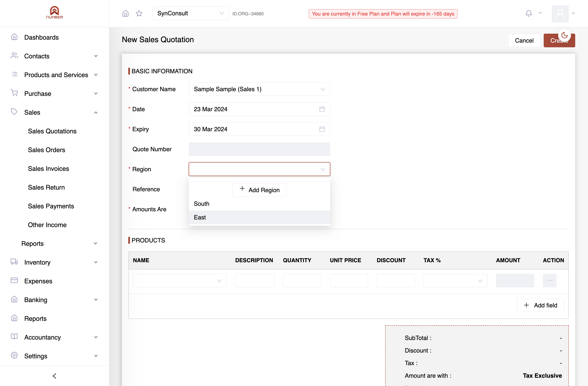Click Add field button

540,305
